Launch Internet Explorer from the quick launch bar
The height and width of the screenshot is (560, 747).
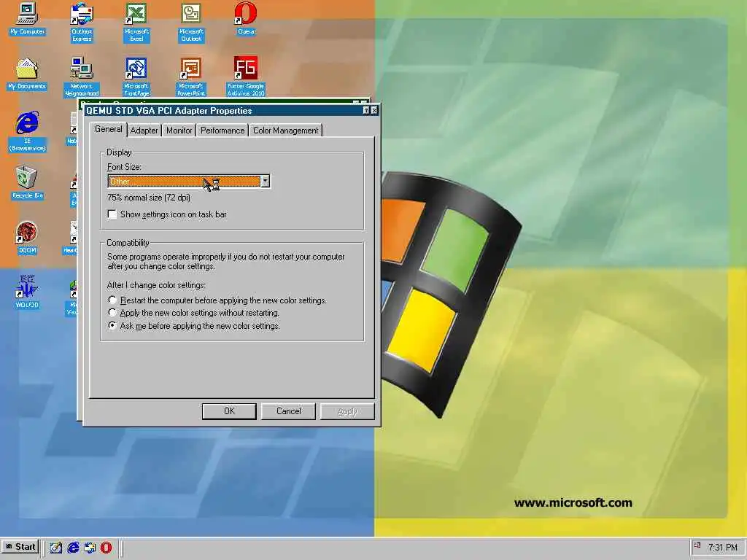point(73,548)
